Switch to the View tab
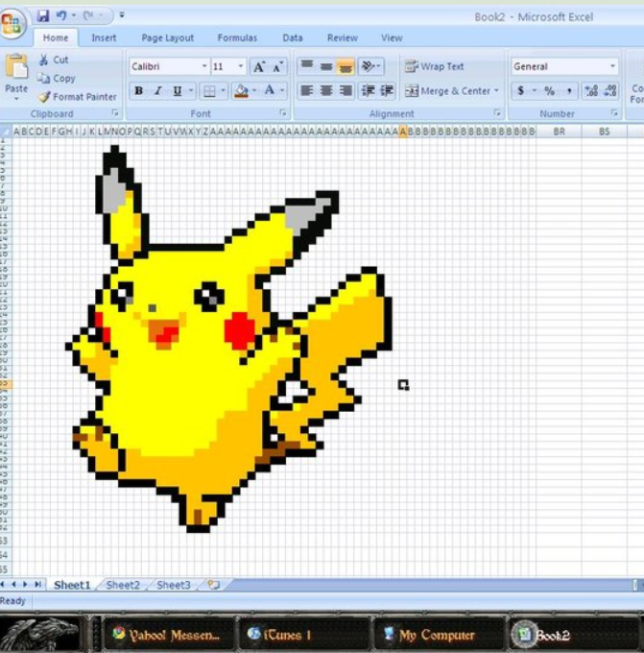Viewport: 644px width, 653px height. [392, 37]
